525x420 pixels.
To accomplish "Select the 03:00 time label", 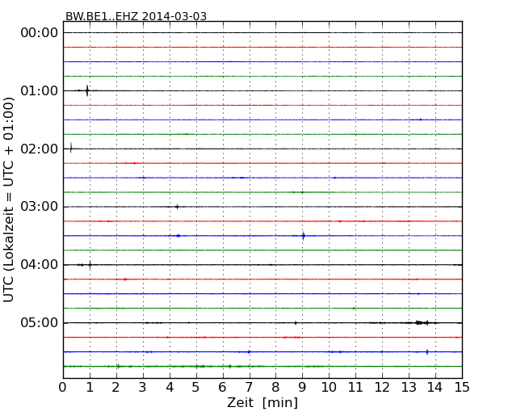I will click(x=40, y=207).
